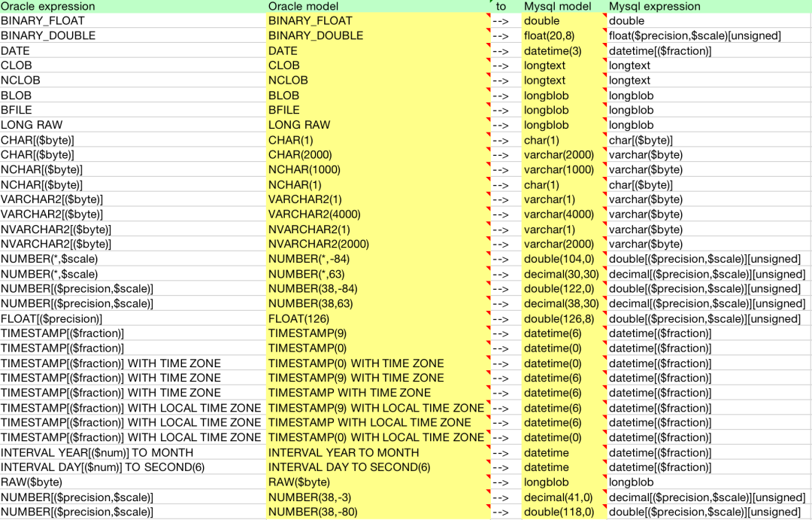Select the Oracle expression cell BINARY_FLOAT

[x=132, y=21]
